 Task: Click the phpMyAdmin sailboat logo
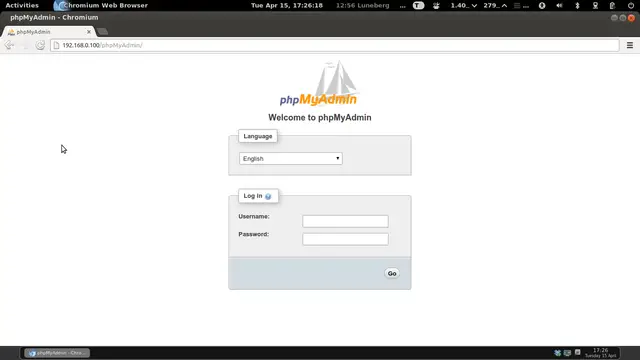click(318, 84)
